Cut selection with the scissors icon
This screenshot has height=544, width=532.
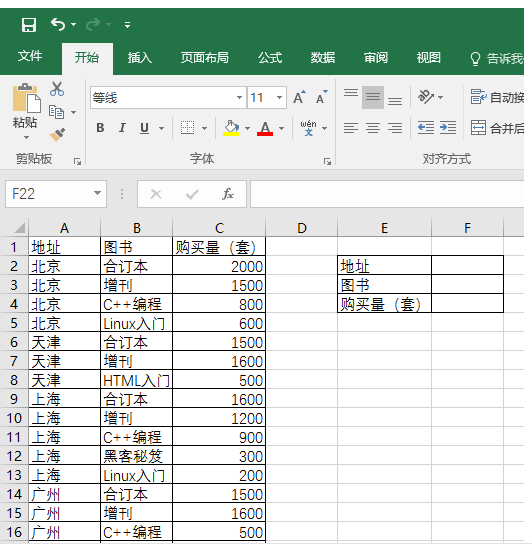click(x=57, y=88)
